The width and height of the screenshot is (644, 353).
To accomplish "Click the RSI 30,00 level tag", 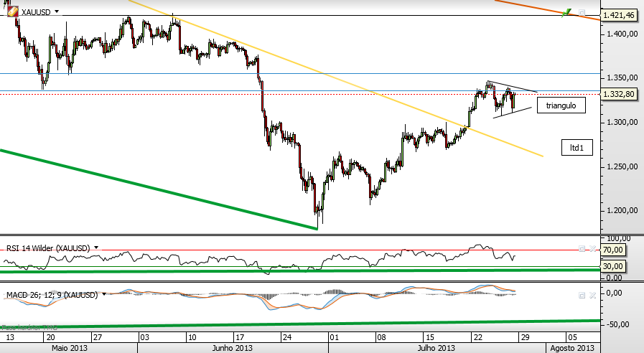I will (613, 266).
